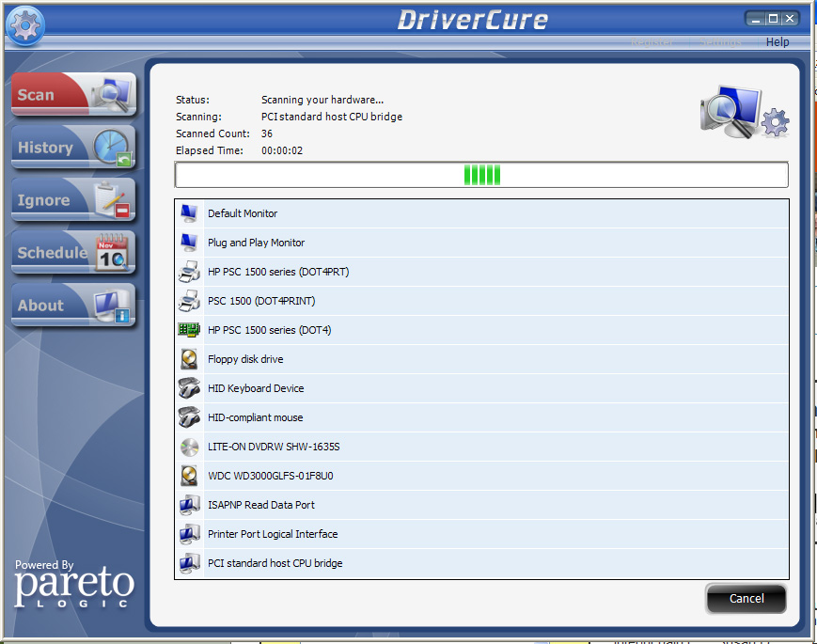Click the Scanning your hardware status text
Image resolution: width=817 pixels, height=644 pixels.
[x=322, y=100]
